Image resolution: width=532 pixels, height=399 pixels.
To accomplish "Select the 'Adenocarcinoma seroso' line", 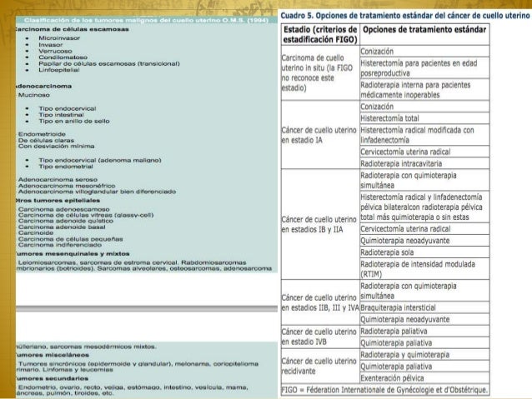I will (x=58, y=179).
